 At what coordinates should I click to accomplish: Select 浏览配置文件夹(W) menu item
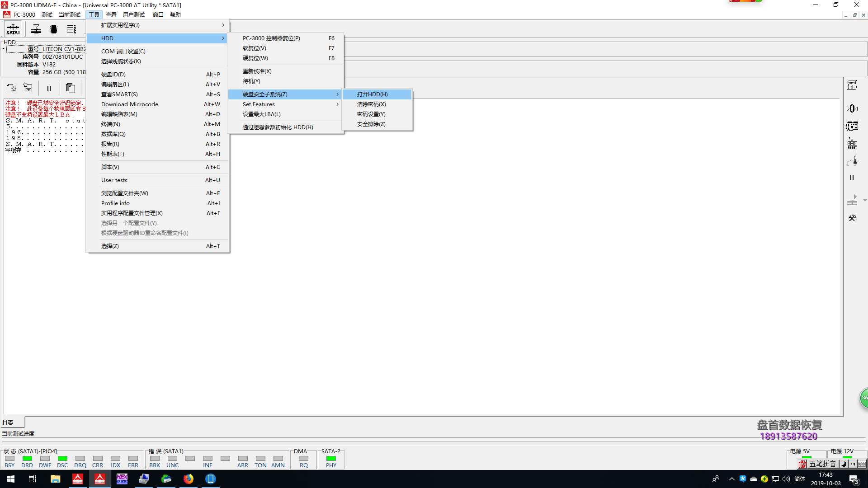(157, 193)
